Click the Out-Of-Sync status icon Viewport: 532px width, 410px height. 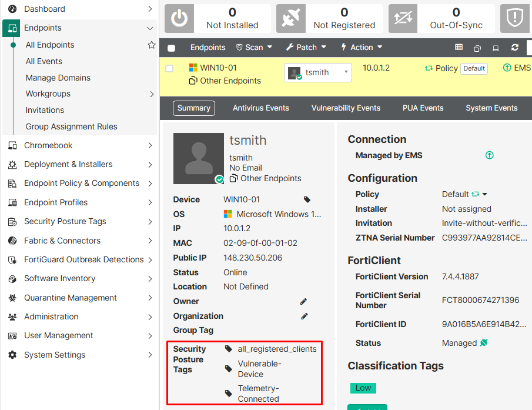point(402,18)
